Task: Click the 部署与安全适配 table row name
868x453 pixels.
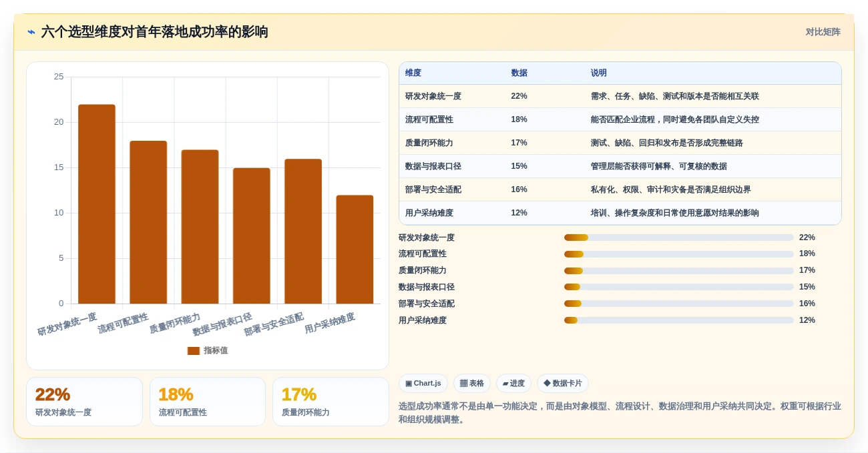Action: pos(433,189)
